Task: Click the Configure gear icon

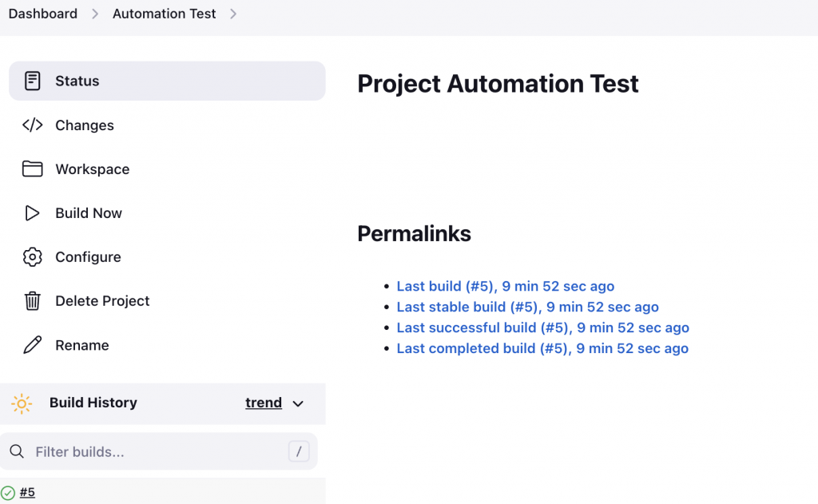Action: click(x=32, y=257)
